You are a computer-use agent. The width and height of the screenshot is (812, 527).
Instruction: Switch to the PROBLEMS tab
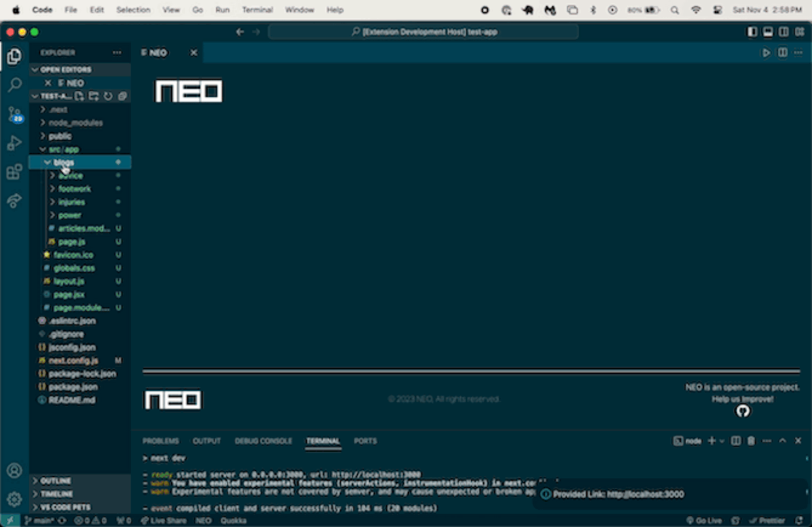160,441
